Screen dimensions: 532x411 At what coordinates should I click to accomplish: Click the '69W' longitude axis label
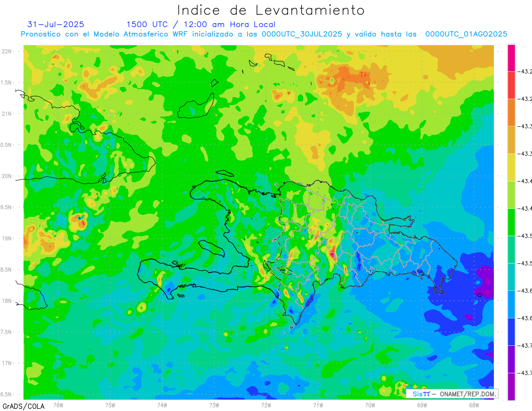pyautogui.click(x=422, y=405)
